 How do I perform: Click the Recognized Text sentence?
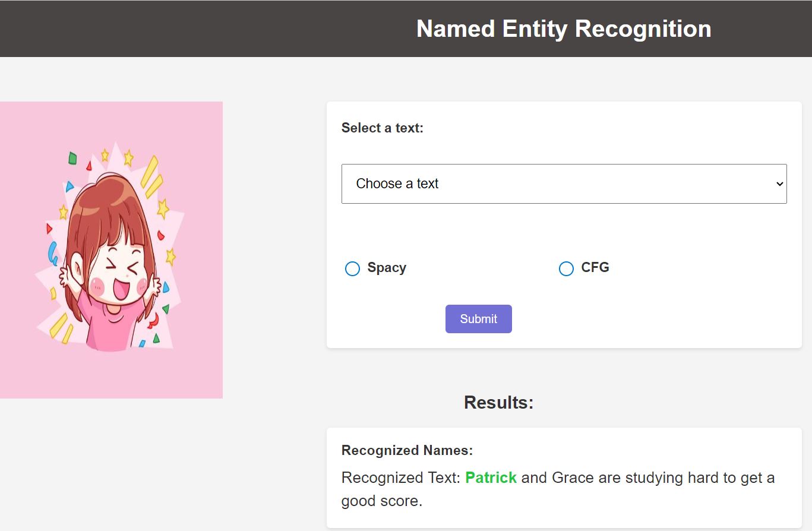tap(558, 489)
